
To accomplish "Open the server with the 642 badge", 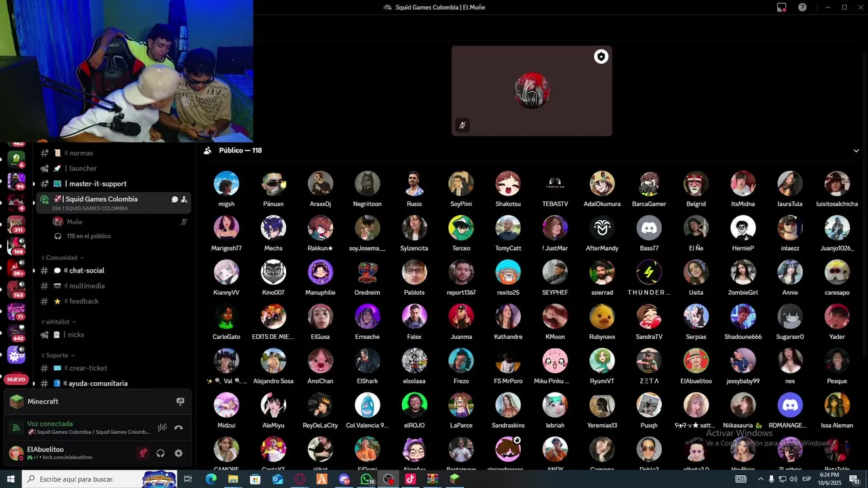I will pos(16,332).
